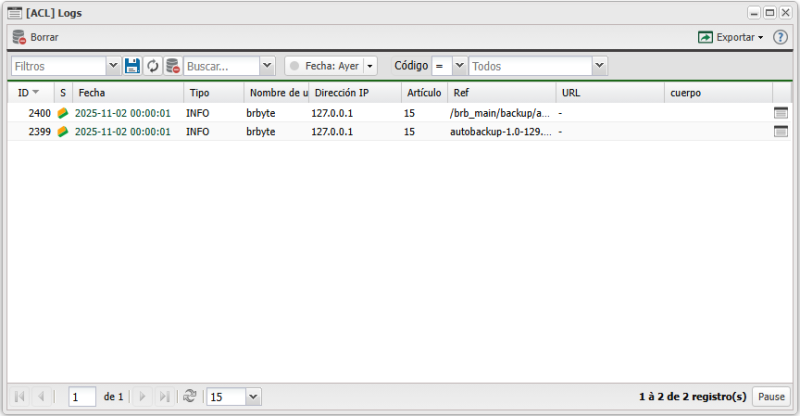Click status icon in row 2399

(x=63, y=132)
